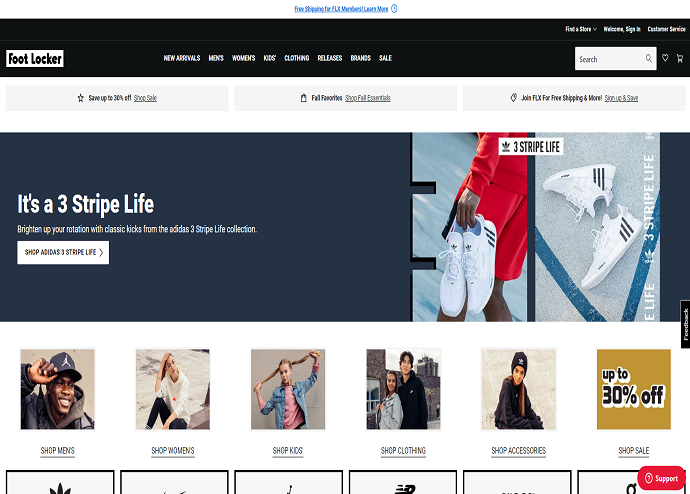
Task: Click the SHOP KIDS' text link
Action: pyautogui.click(x=288, y=451)
